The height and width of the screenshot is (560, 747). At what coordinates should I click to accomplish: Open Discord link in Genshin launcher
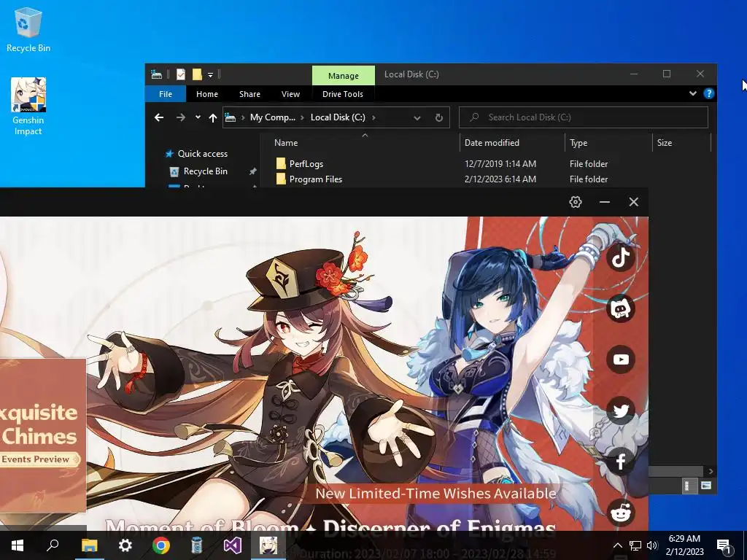click(x=621, y=308)
